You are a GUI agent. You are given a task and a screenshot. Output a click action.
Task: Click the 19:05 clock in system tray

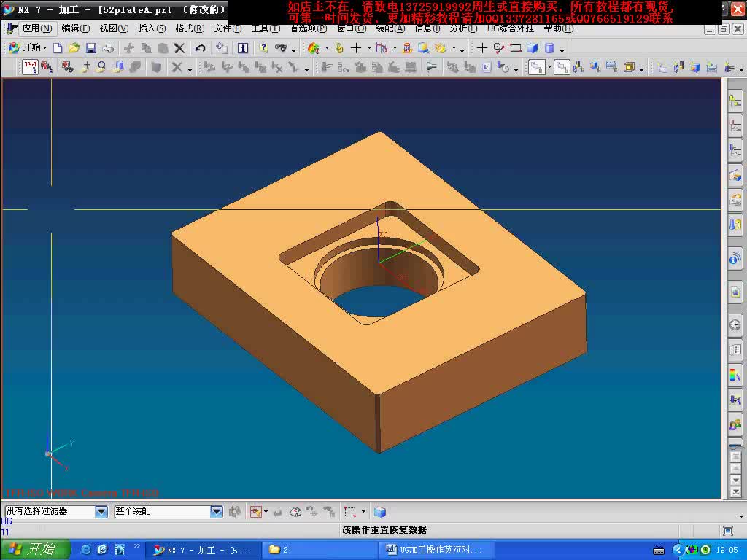[x=727, y=550]
